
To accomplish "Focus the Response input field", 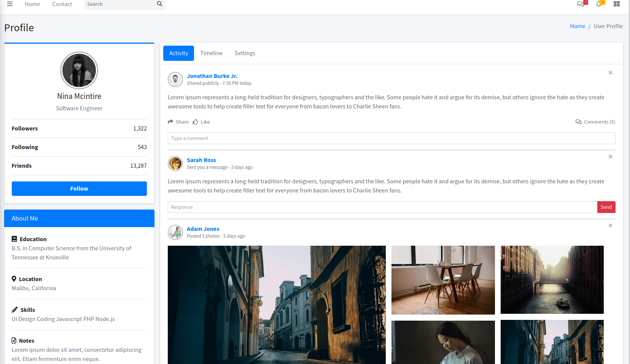I will pos(382,207).
